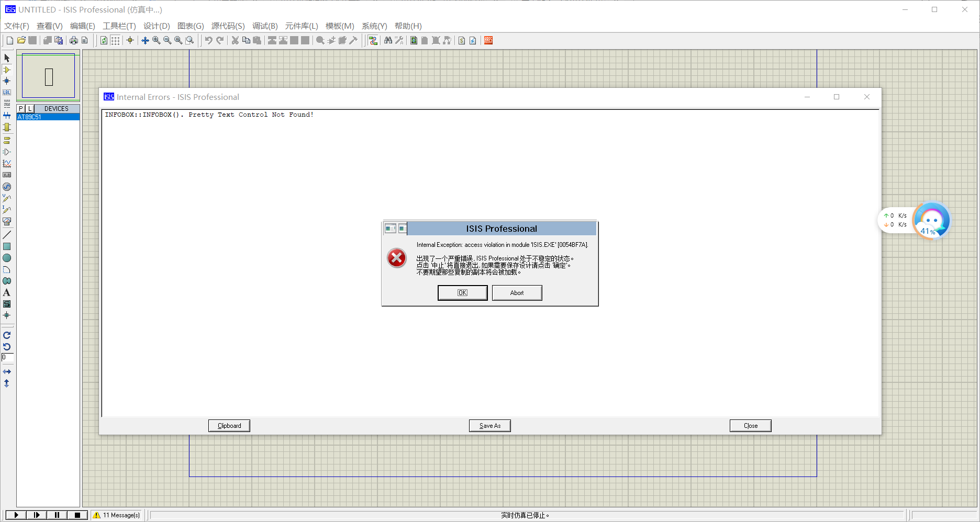Screen dimensions: 980x522
Task: Open the 查看(V) menu
Action: [x=50, y=26]
